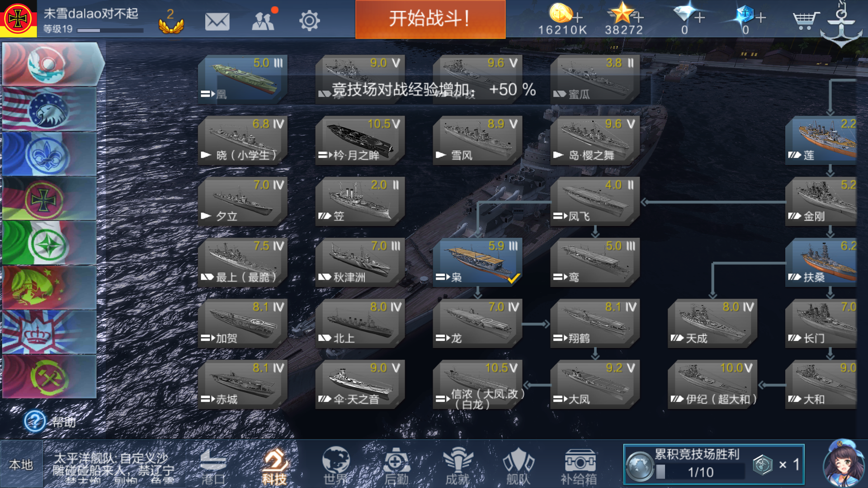Open the 舰队 fleet menu

click(518, 467)
